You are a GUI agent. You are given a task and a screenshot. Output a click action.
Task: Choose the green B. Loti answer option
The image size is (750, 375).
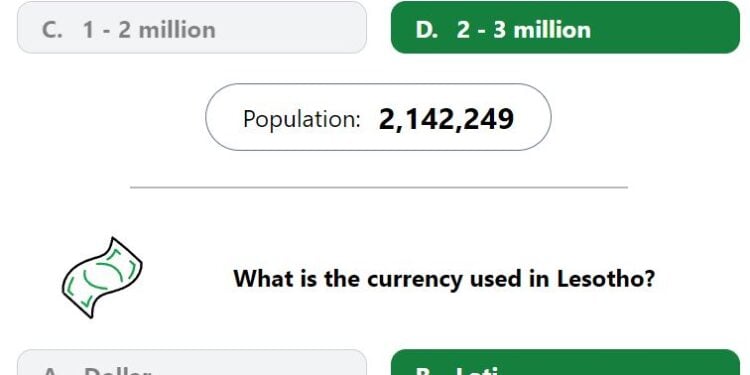click(x=565, y=362)
